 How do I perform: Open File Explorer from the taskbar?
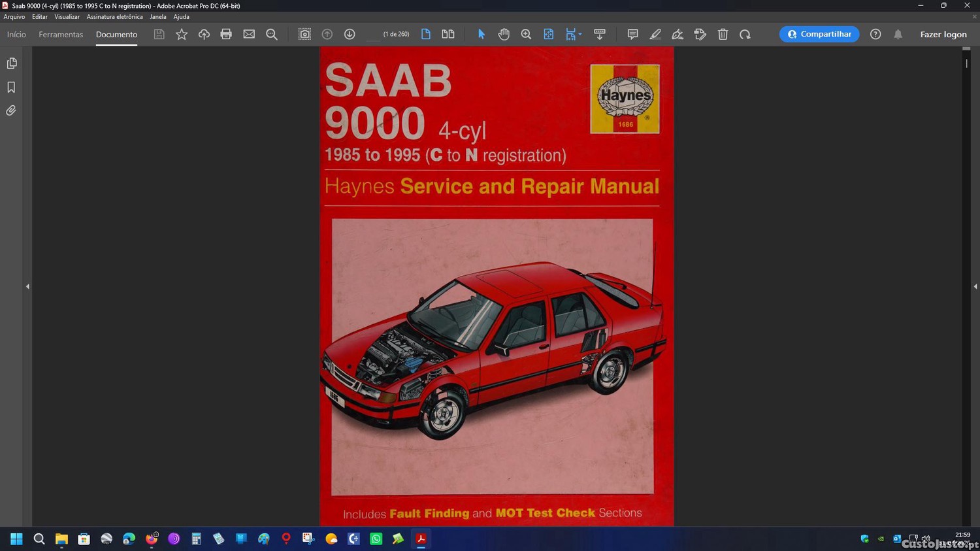tap(61, 539)
